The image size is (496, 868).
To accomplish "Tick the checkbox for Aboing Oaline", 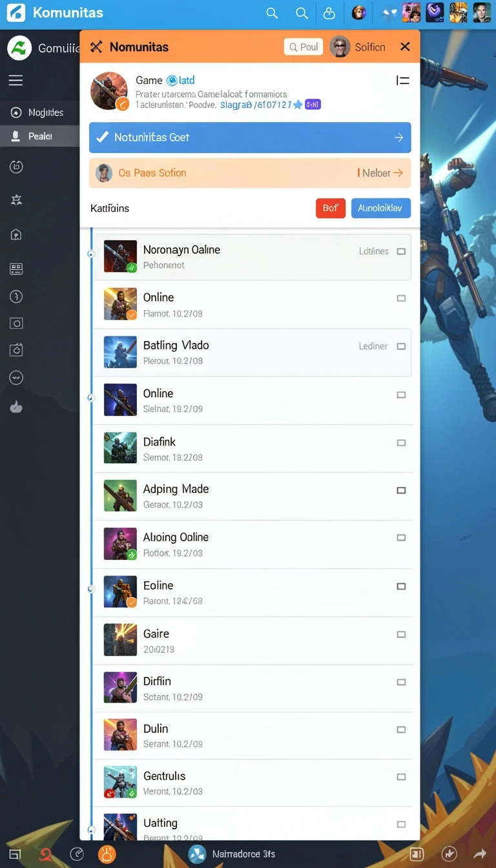I will pos(401,537).
